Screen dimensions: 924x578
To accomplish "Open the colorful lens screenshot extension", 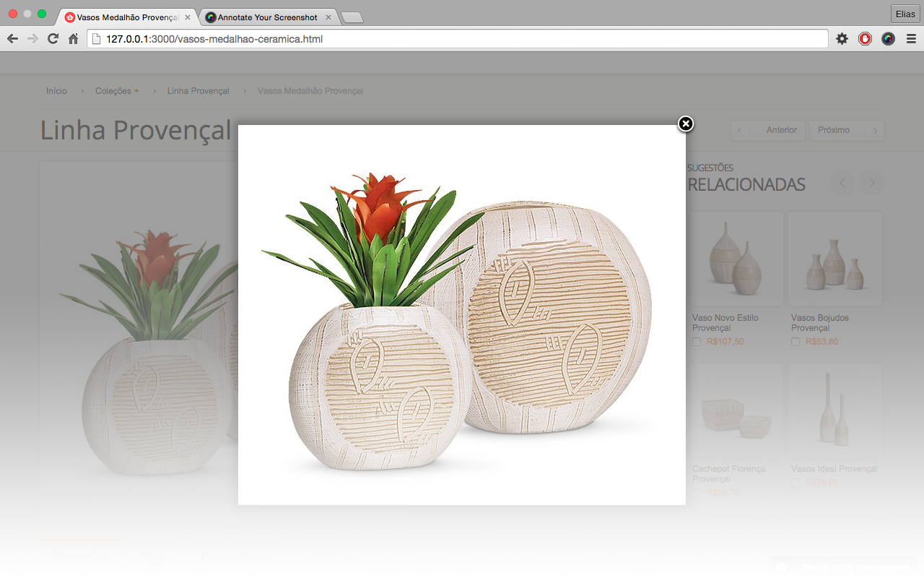I will pyautogui.click(x=888, y=39).
